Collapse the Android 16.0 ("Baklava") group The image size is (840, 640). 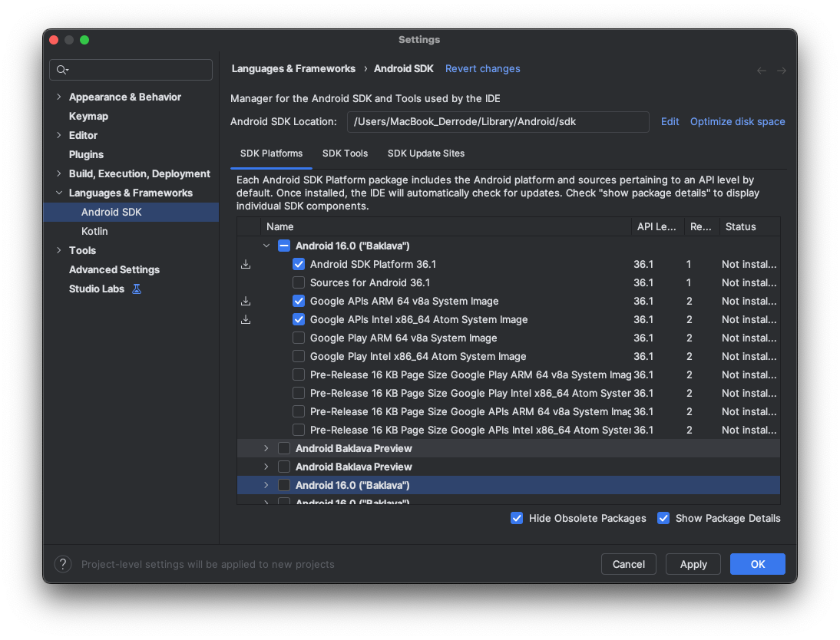pos(266,246)
